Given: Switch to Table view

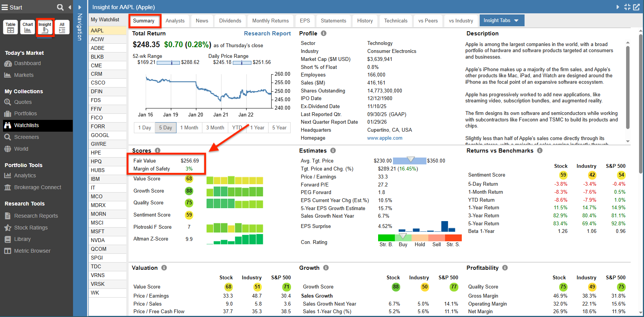Looking at the screenshot, I should 11,27.
